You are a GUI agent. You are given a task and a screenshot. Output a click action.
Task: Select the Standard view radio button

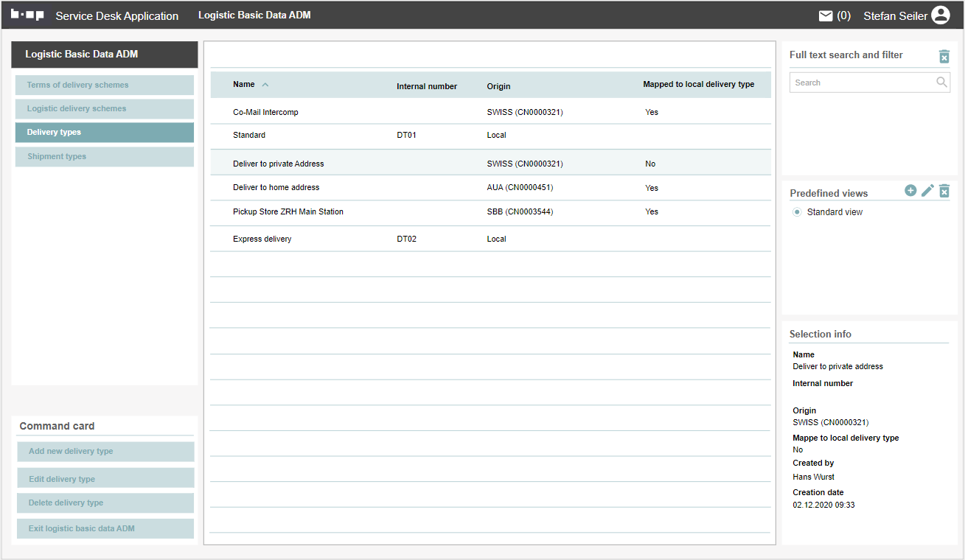click(x=797, y=212)
